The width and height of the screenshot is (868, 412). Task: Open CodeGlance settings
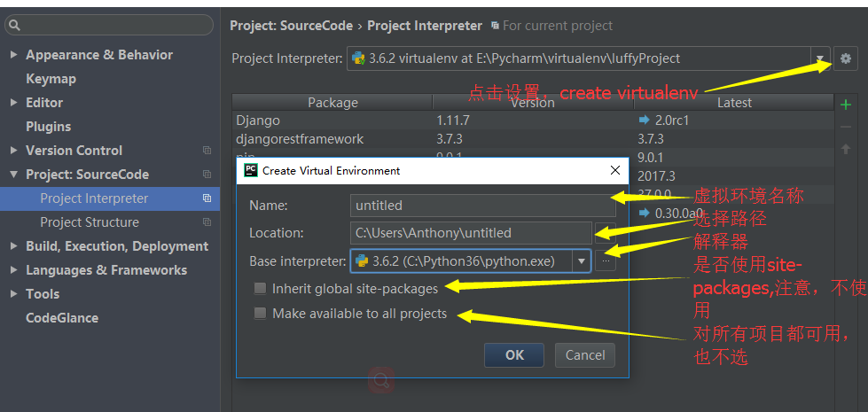tap(62, 318)
